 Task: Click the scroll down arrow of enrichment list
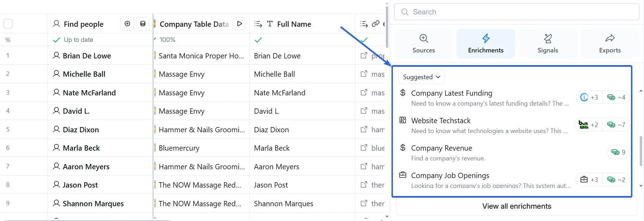(x=641, y=186)
